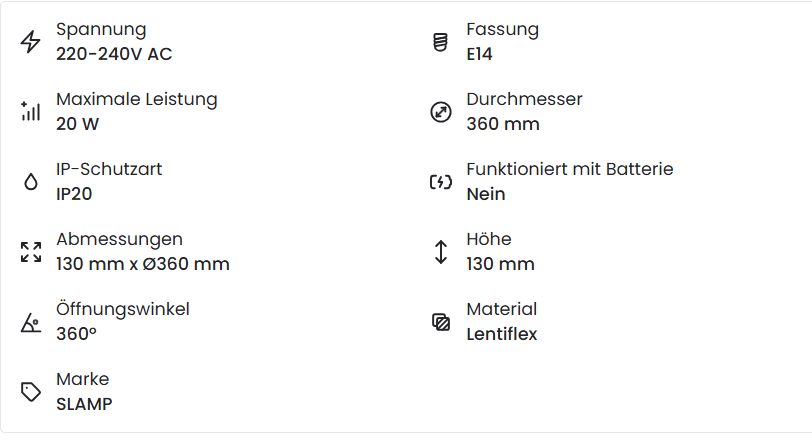Click the IP20 protection rating value
This screenshot has height=443, width=812.
click(74, 194)
